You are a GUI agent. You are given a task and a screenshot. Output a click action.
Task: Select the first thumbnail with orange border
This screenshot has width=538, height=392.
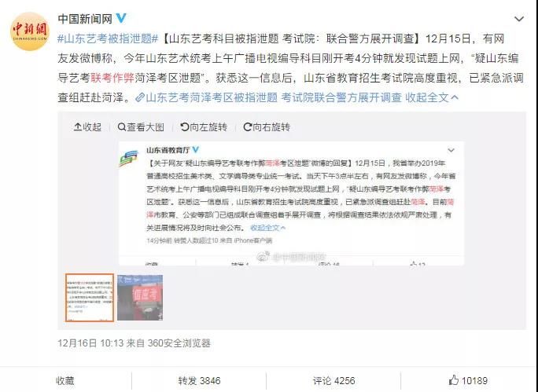click(x=90, y=298)
